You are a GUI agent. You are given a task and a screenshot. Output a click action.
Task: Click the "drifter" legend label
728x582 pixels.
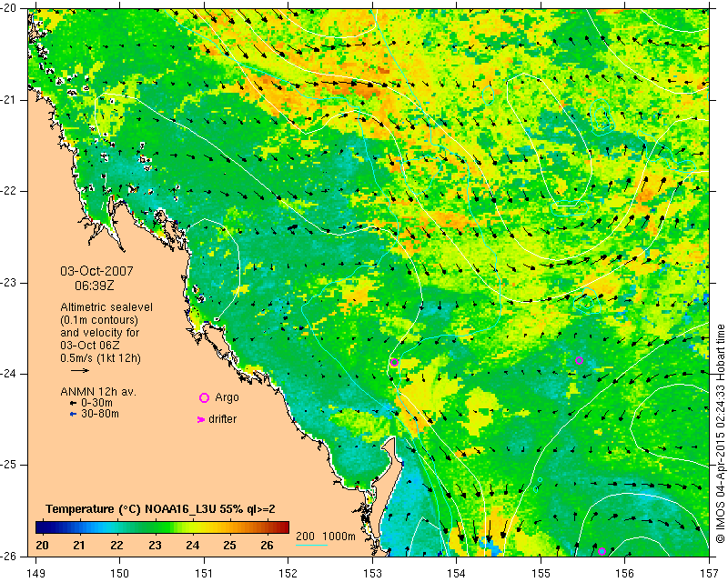click(222, 419)
